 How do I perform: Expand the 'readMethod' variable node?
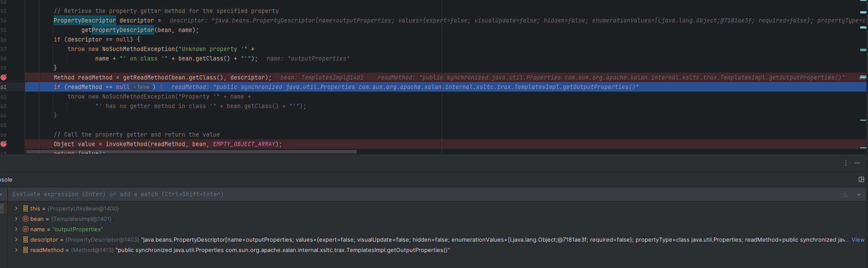coord(16,250)
